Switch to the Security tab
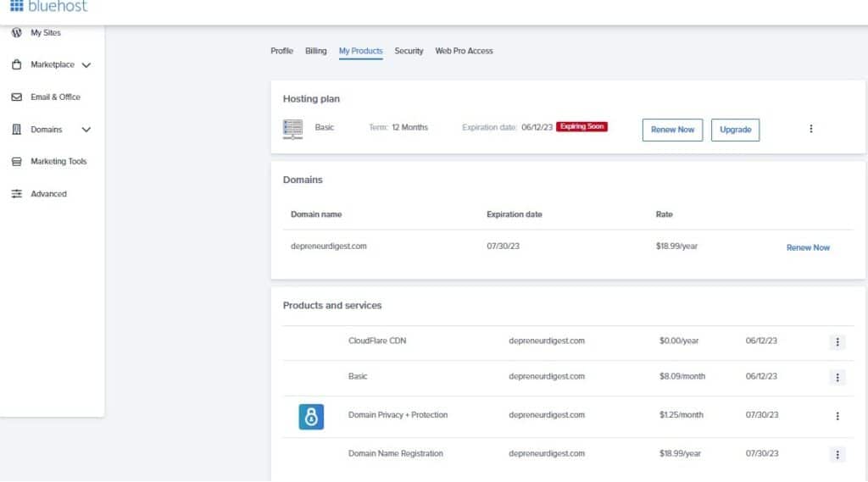This screenshot has height=482, width=868. tap(409, 51)
